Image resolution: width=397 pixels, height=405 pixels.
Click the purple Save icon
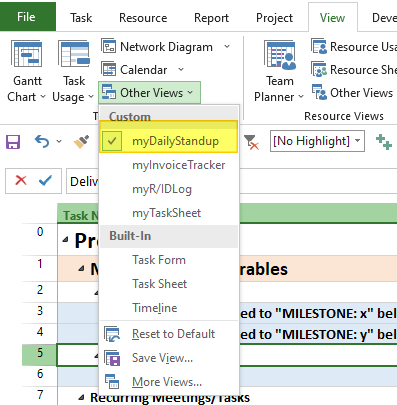tap(13, 142)
